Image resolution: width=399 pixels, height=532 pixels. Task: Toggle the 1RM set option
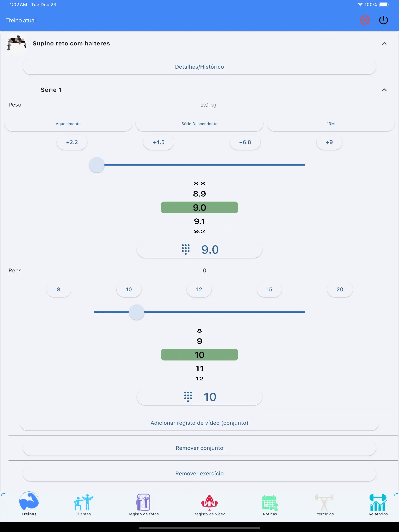point(330,124)
